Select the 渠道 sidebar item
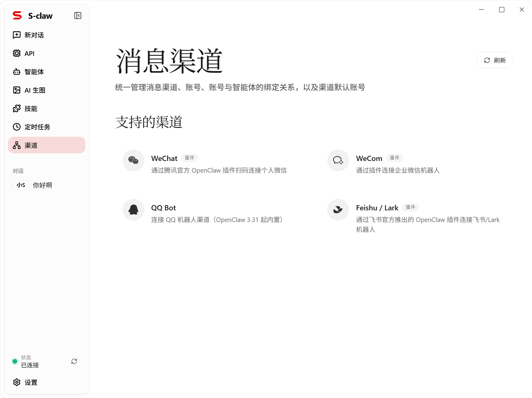The image size is (532, 398). pos(47,145)
